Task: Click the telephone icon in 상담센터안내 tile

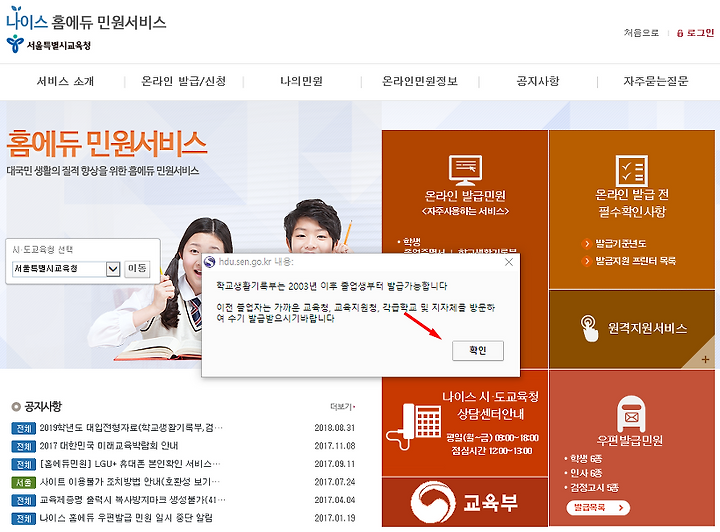Action: click(413, 426)
